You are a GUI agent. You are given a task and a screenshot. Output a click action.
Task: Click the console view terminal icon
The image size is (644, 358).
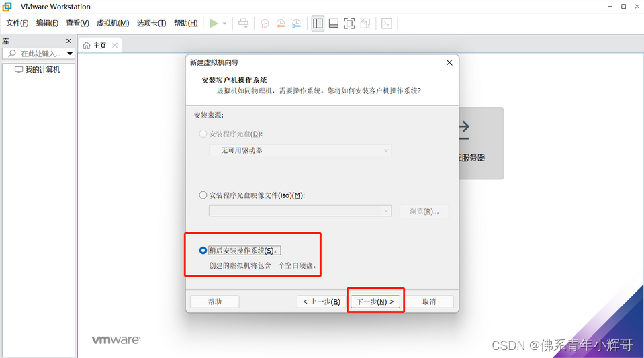click(x=387, y=24)
